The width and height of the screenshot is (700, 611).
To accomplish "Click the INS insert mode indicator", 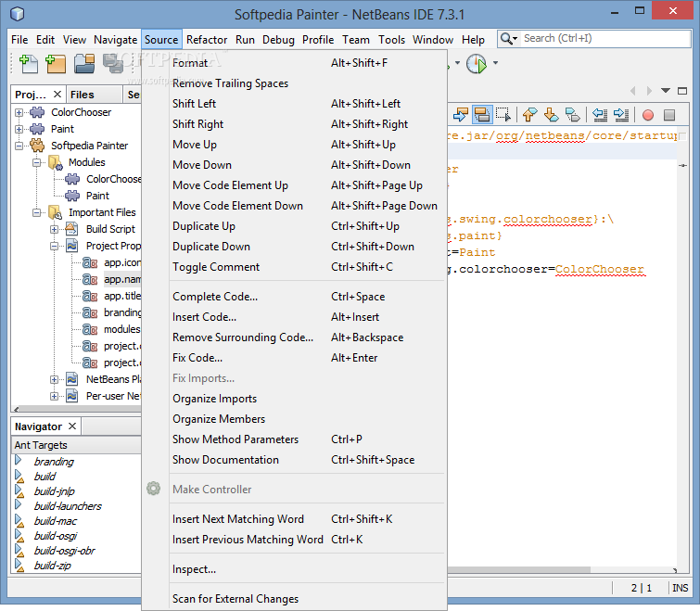I will click(680, 588).
